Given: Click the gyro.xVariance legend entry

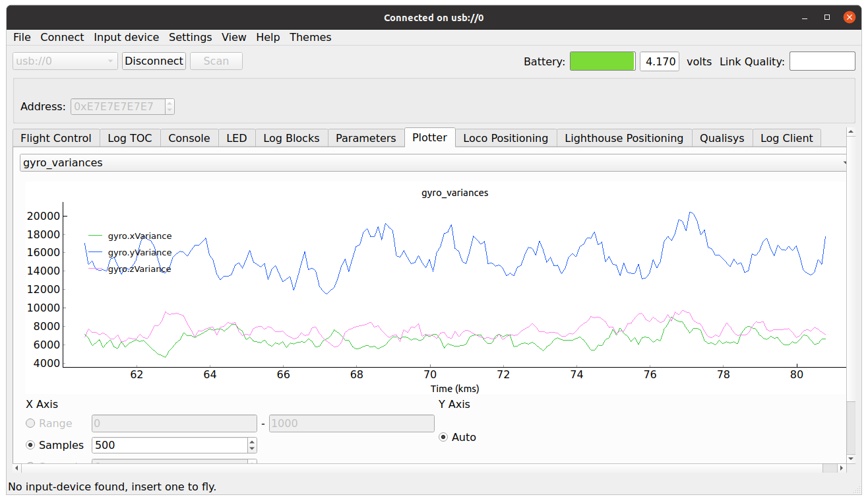Looking at the screenshot, I should [139, 236].
